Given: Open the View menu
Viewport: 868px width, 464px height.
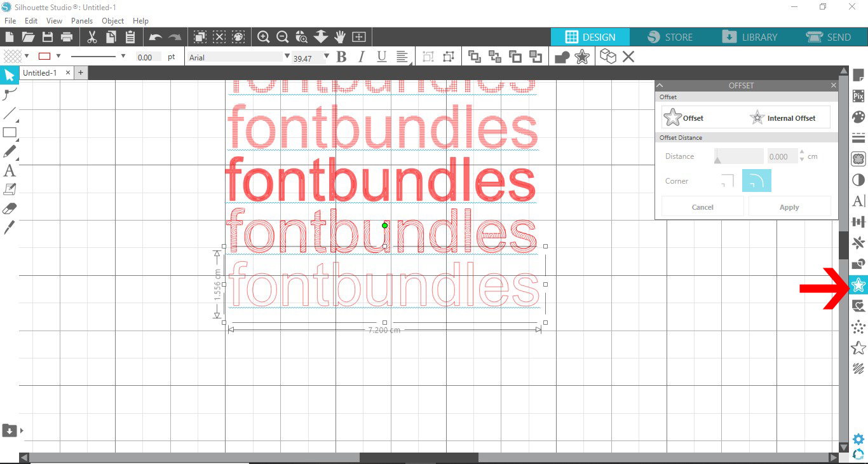Looking at the screenshot, I should 55,21.
